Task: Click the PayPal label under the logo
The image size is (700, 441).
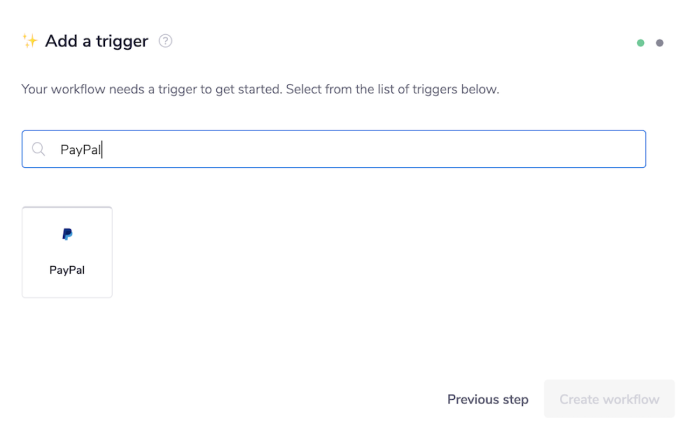Action: (x=67, y=270)
